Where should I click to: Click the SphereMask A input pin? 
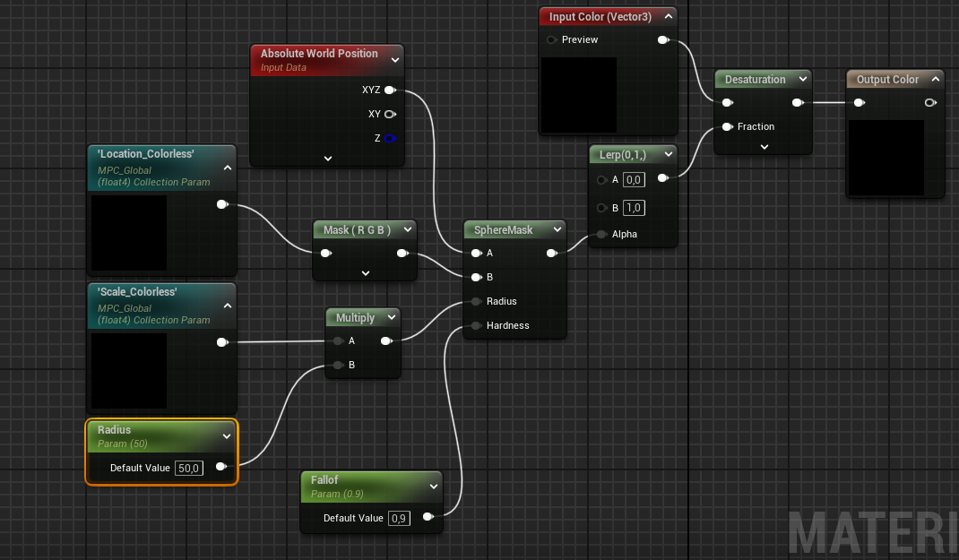tap(477, 253)
